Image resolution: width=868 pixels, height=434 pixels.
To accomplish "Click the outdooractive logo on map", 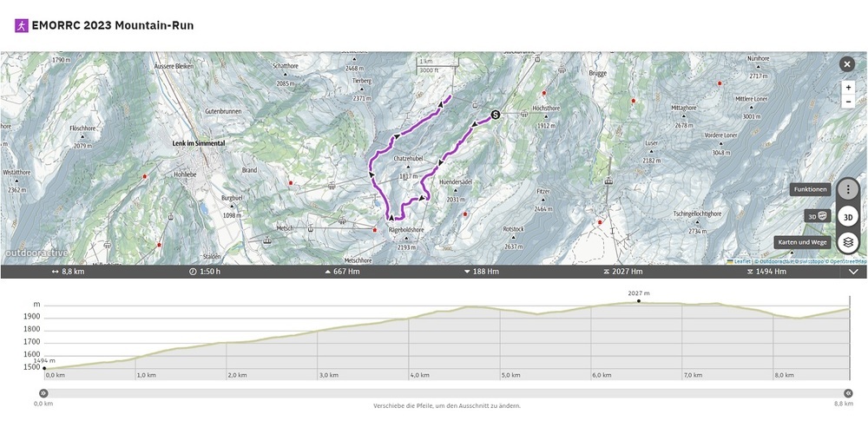I will point(36,254).
